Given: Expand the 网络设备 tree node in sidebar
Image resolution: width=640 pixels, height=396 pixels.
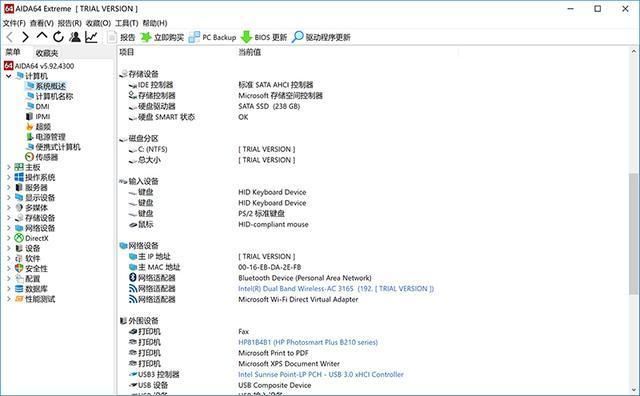Looking at the screenshot, I should click(x=9, y=228).
